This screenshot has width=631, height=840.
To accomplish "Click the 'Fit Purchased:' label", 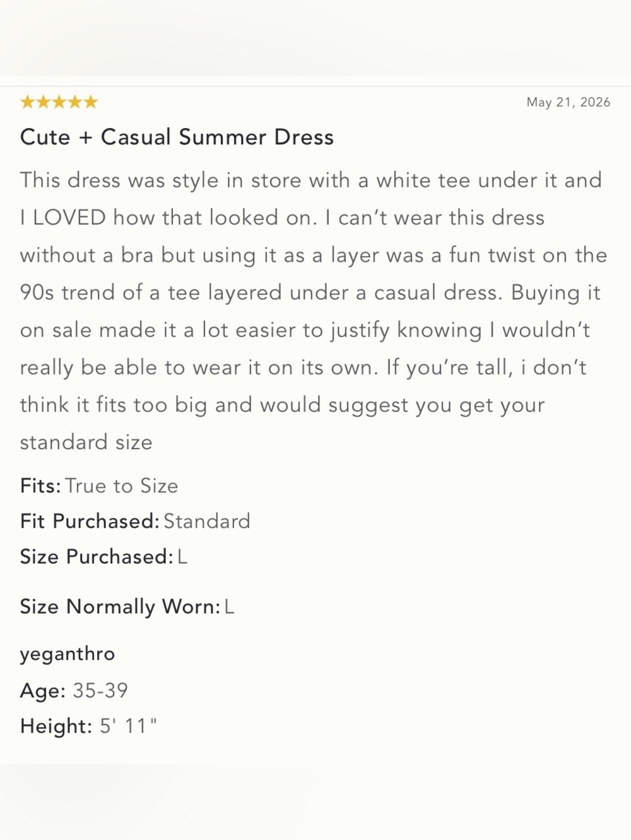I will coord(90,521).
